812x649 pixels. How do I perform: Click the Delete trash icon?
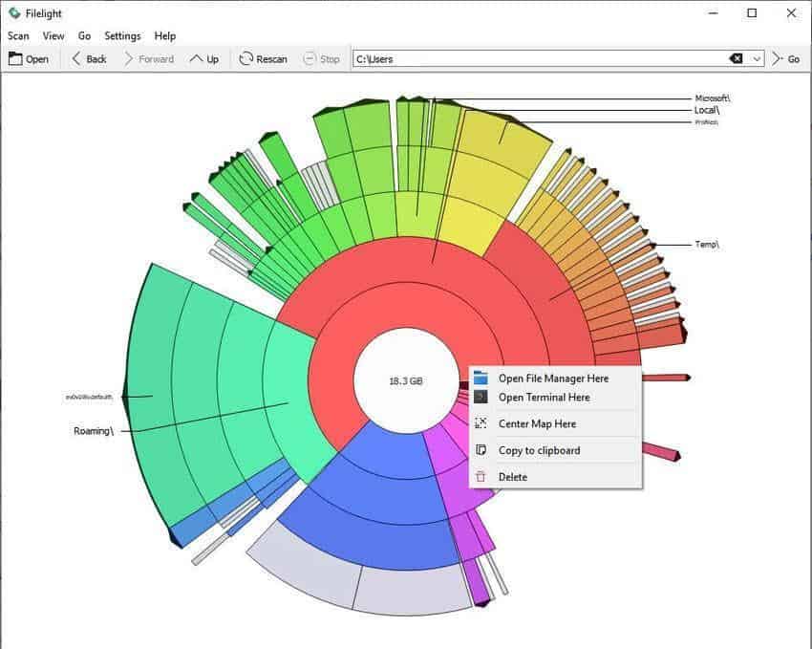tap(481, 477)
